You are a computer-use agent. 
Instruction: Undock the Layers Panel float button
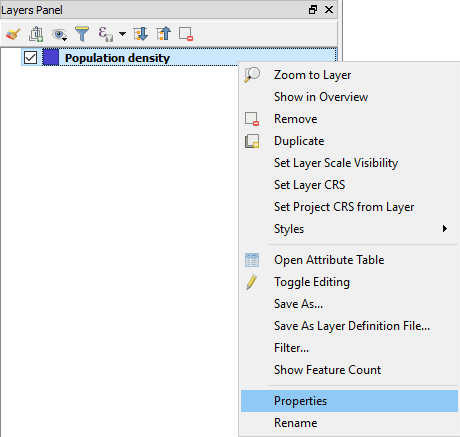313,10
